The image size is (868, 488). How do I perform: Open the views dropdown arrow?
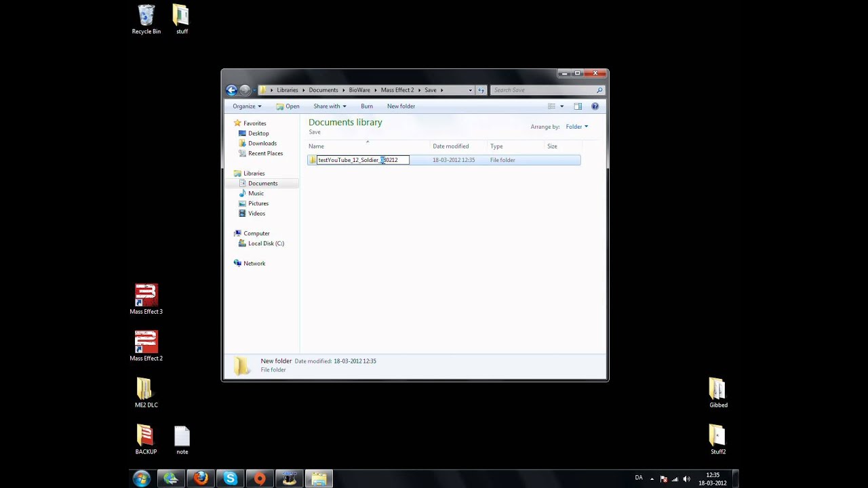click(x=561, y=106)
